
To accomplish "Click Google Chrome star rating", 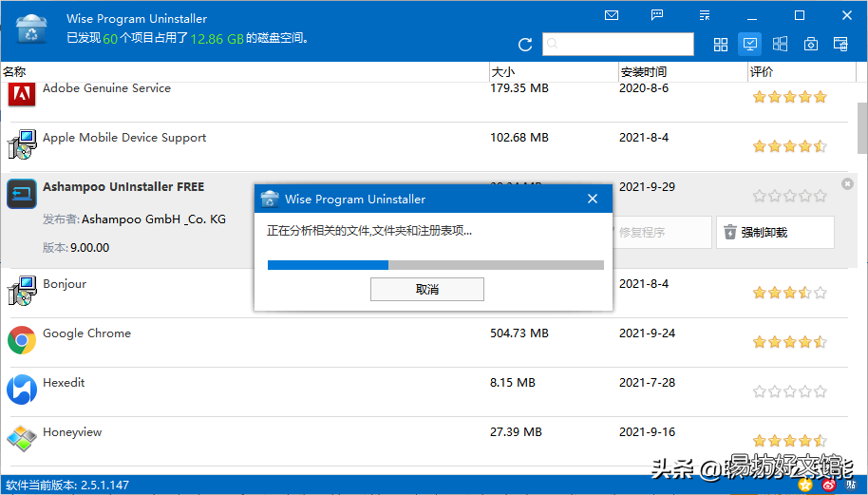I will [790, 342].
